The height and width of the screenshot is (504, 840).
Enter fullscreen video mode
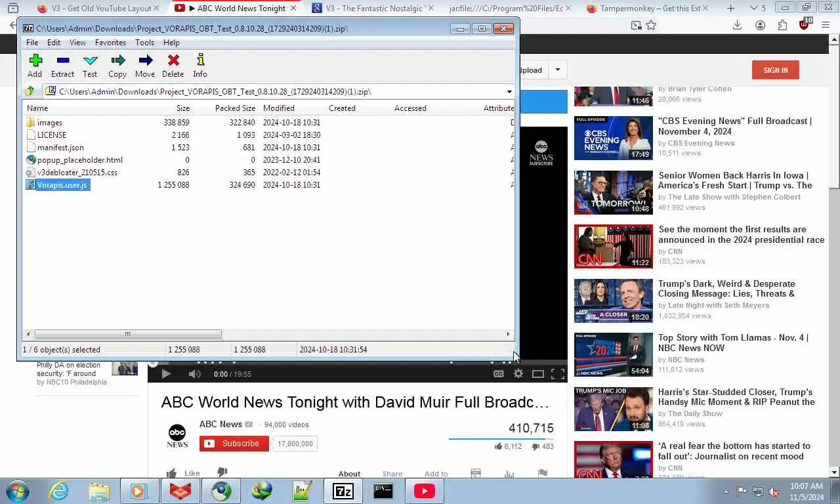click(x=558, y=374)
